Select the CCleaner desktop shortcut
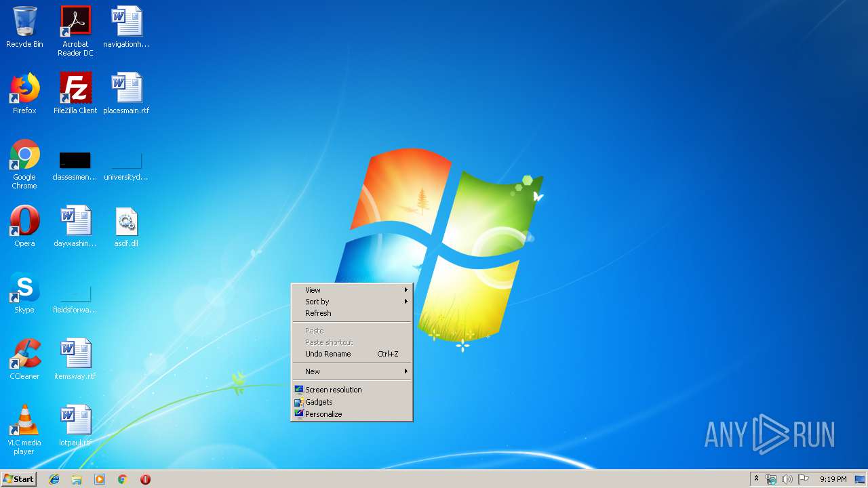Viewport: 868px width, 488px height. click(24, 359)
